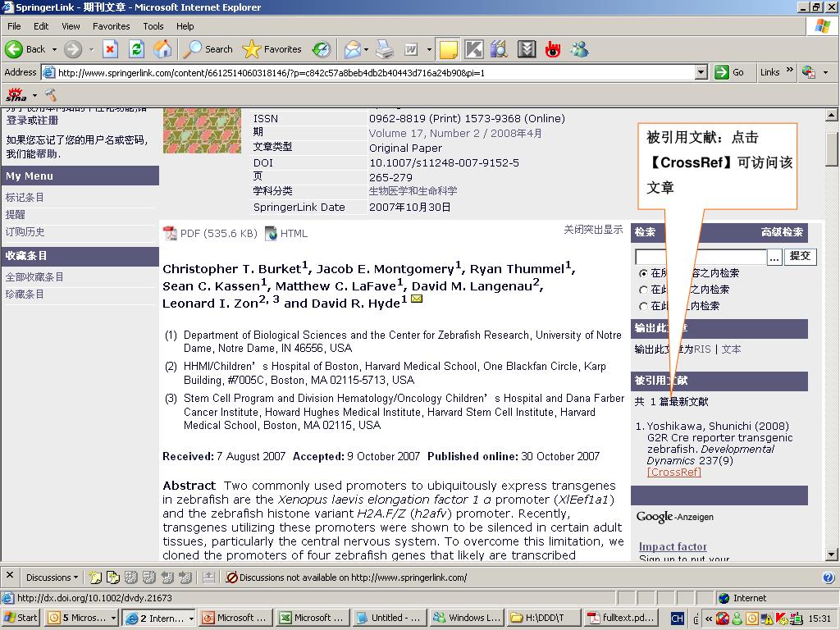Image resolution: width=840 pixels, height=630 pixels.
Task: Click the address bar URL field
Action: tap(375, 72)
